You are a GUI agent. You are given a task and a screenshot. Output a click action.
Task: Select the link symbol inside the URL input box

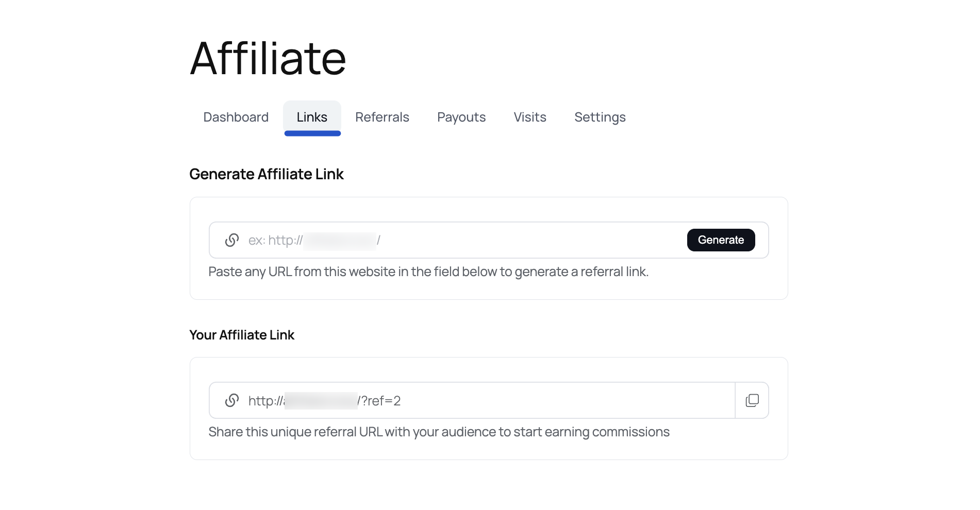click(231, 240)
